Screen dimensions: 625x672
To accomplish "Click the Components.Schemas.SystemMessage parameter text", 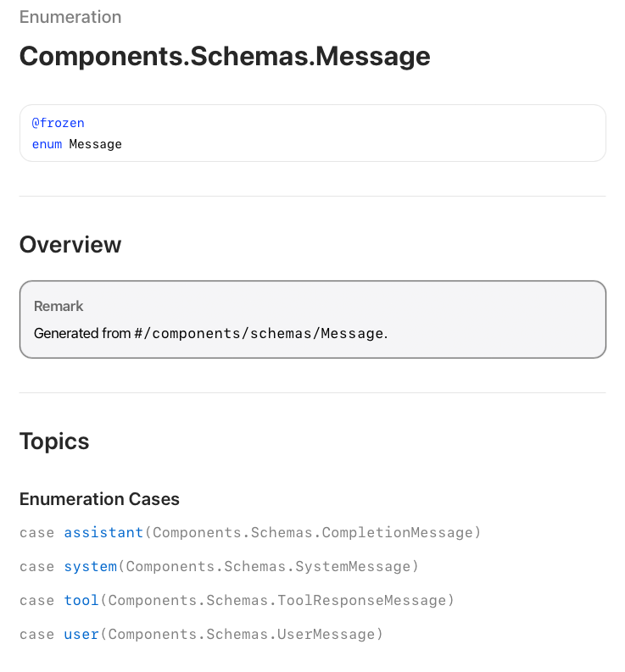I will pos(268,567).
